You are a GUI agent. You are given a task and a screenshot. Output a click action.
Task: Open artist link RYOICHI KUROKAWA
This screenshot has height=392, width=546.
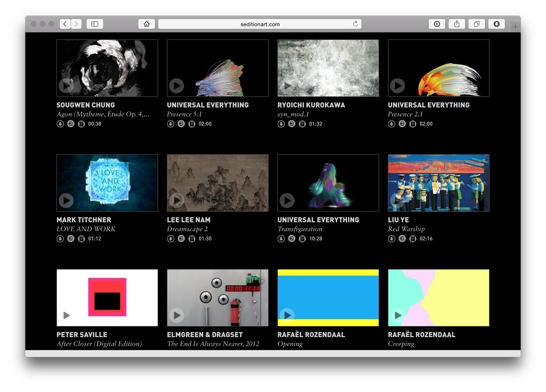311,105
